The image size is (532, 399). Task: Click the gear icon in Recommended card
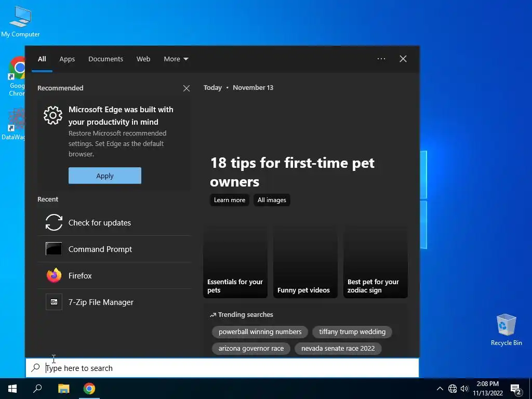(53, 115)
